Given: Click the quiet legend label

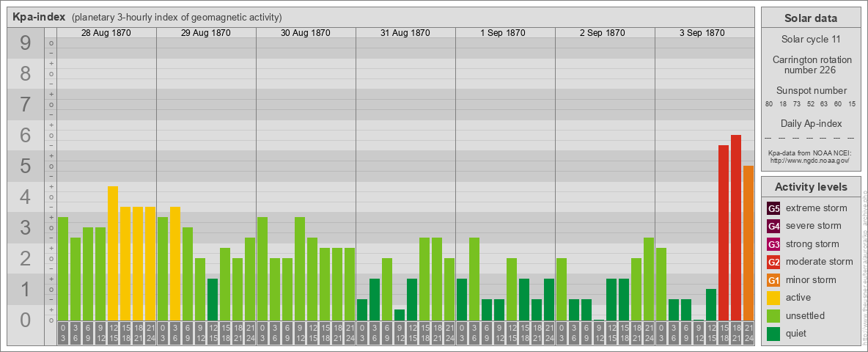Looking at the screenshot, I should tap(796, 333).
